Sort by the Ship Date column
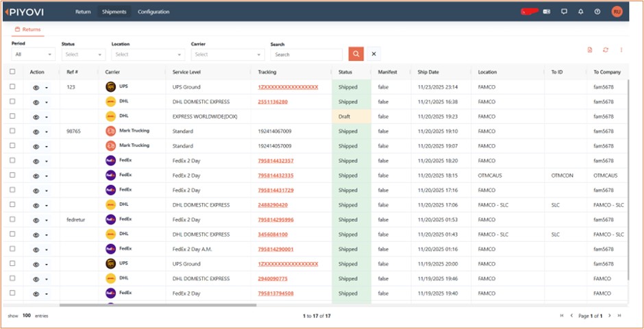644x329 pixels. [x=428, y=72]
